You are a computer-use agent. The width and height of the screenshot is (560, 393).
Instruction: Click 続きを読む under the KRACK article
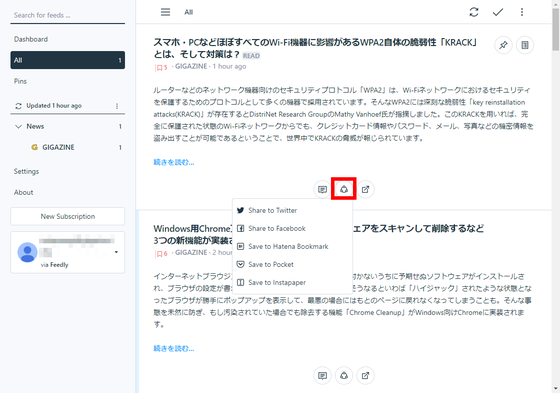(x=174, y=163)
